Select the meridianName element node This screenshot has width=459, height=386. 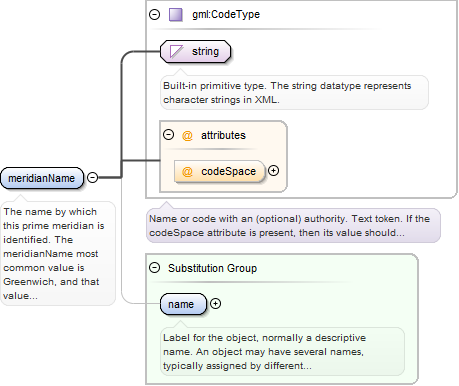pos(42,178)
